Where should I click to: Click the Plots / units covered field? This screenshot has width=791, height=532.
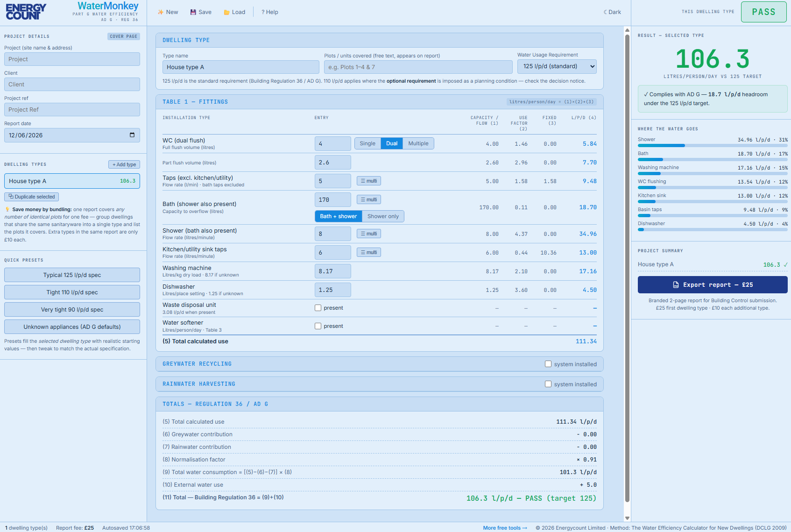(418, 67)
